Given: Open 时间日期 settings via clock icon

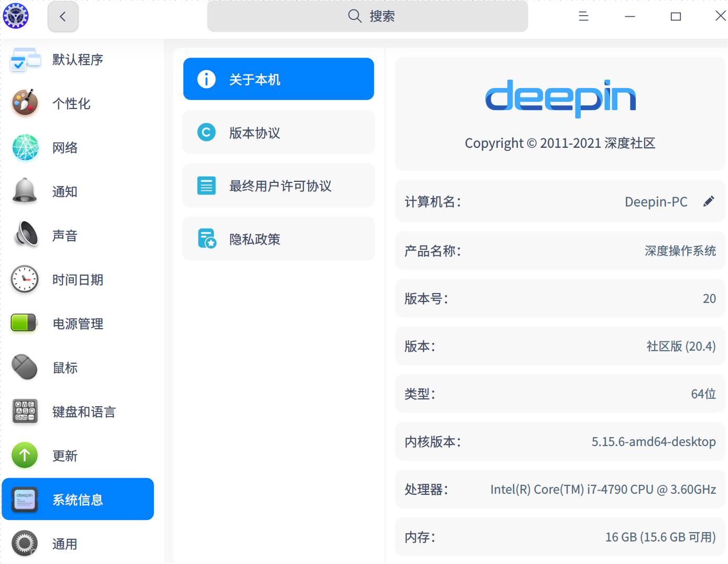Looking at the screenshot, I should pyautogui.click(x=25, y=279).
